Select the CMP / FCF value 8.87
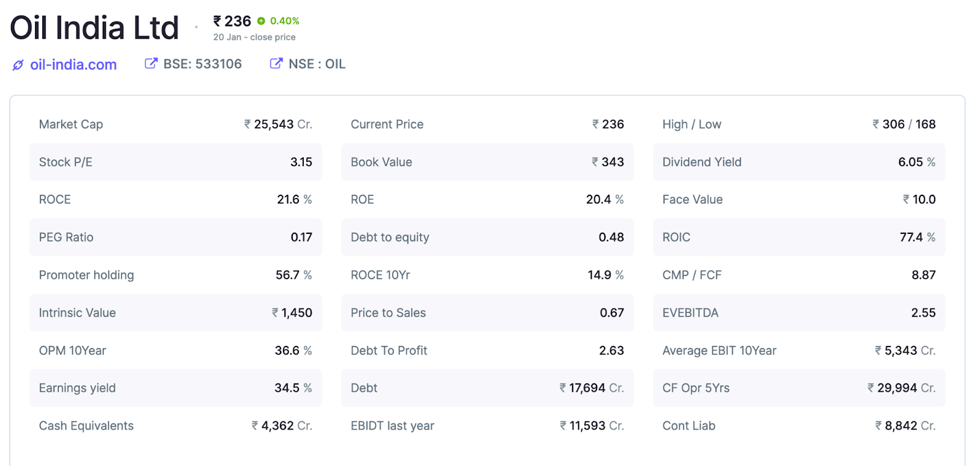Viewport: 980px width, 466px height. pos(924,276)
